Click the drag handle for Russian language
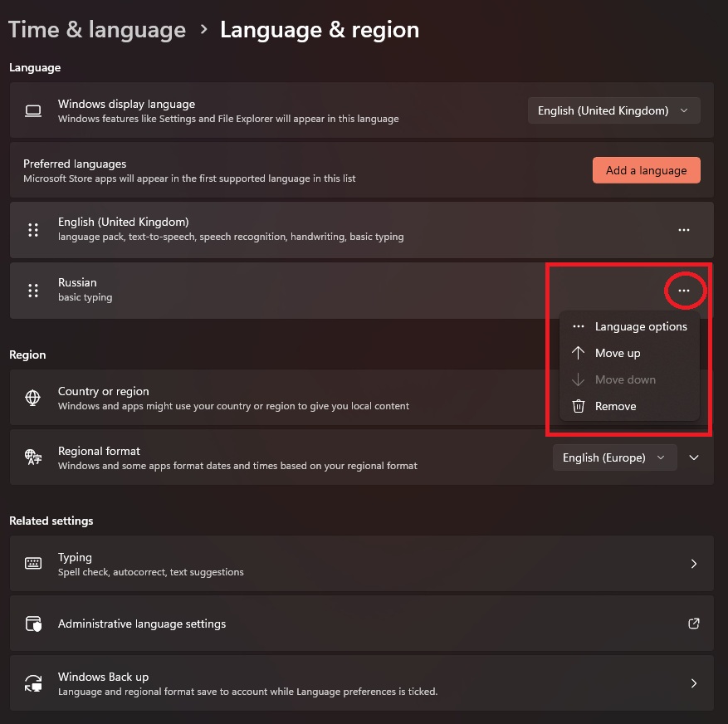 [33, 291]
